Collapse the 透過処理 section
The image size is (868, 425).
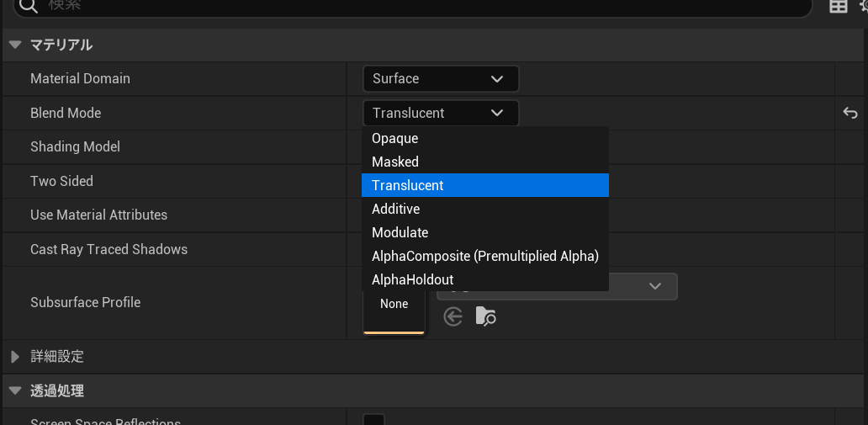click(15, 390)
